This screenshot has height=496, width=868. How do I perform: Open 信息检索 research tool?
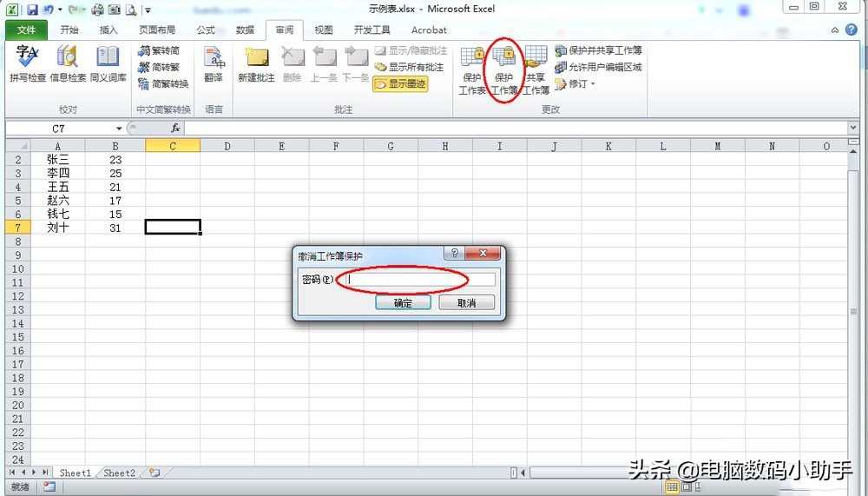click(x=68, y=63)
